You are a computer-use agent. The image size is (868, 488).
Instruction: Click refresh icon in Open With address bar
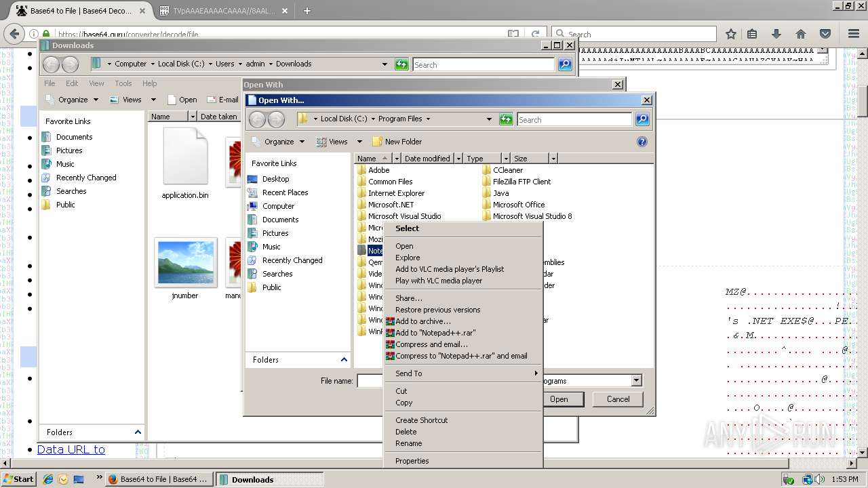[506, 119]
